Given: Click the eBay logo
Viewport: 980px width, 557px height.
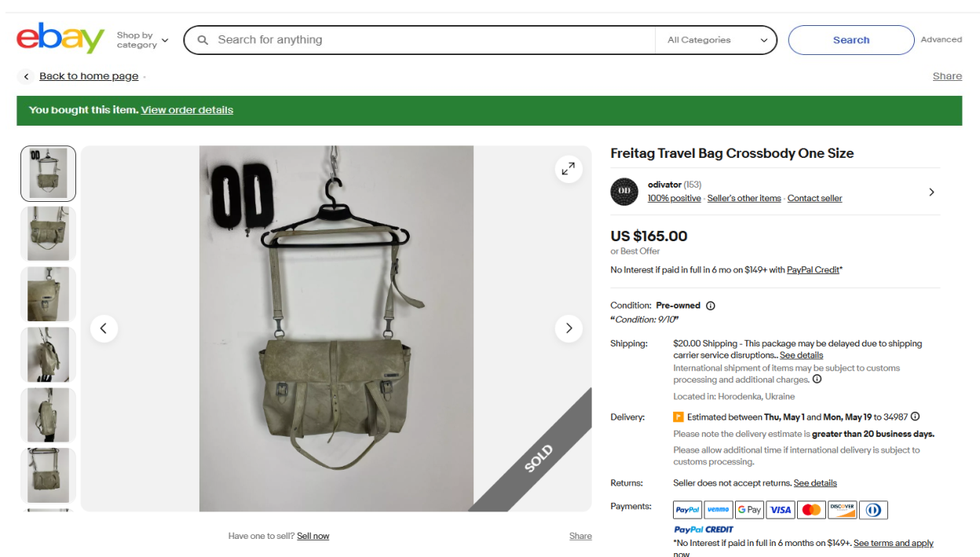Looking at the screenshot, I should click(60, 38).
